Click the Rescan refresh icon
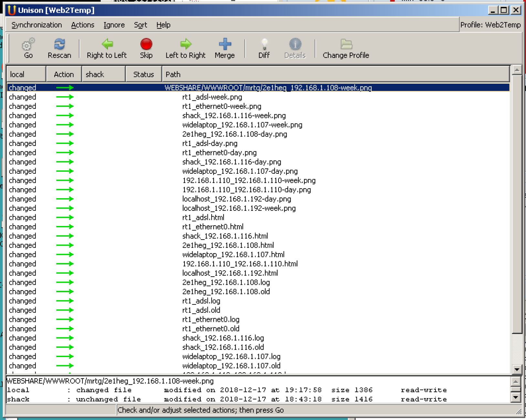Image resolution: width=526 pixels, height=420 pixels. [x=59, y=44]
